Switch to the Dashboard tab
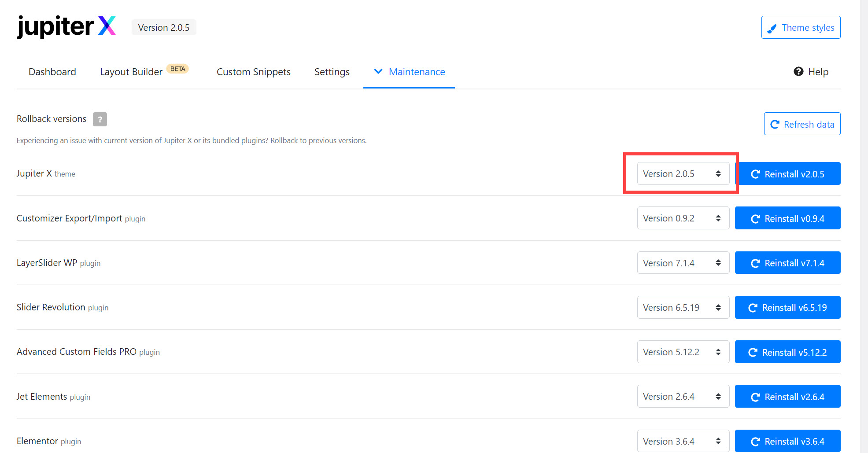868x453 pixels. click(52, 72)
